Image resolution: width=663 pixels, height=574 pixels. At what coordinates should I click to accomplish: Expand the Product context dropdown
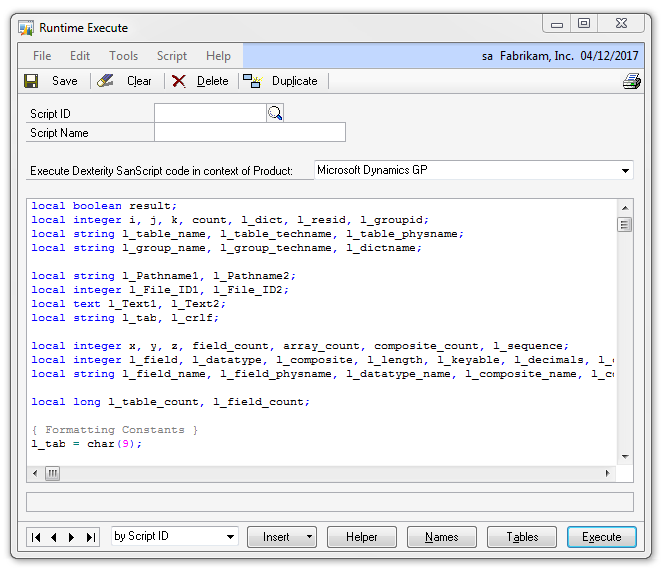pyautogui.click(x=625, y=171)
